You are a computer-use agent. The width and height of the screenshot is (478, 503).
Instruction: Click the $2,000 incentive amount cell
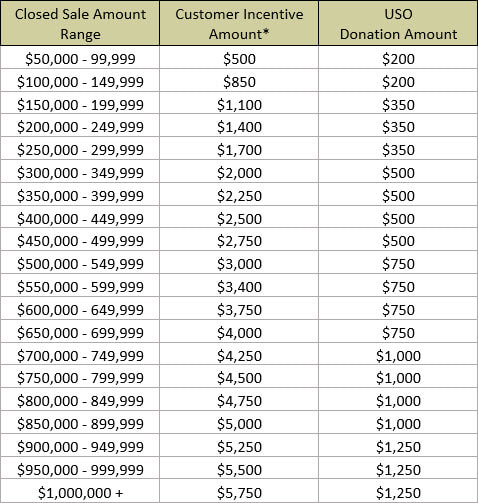click(239, 172)
